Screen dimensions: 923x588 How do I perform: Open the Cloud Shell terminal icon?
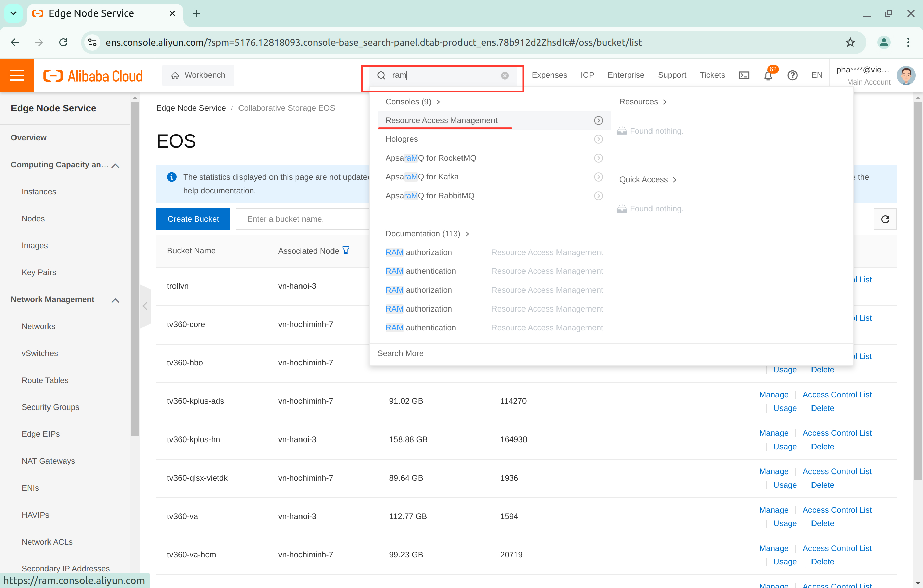pyautogui.click(x=743, y=75)
